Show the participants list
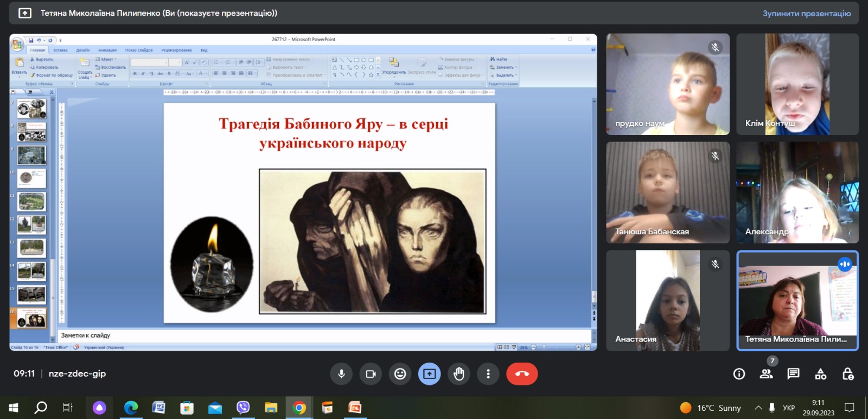Image resolution: width=868 pixels, height=419 pixels. (766, 373)
